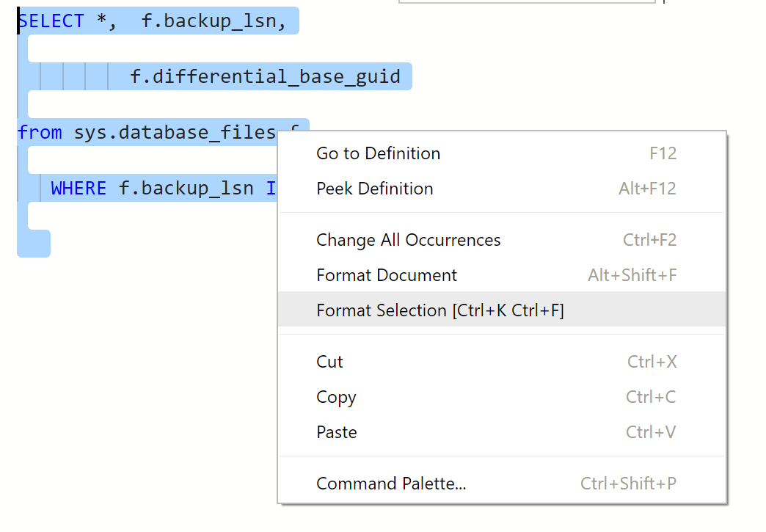This screenshot has height=532, width=766.
Task: Click "Change All Occurrences" option
Action: pyautogui.click(x=408, y=240)
